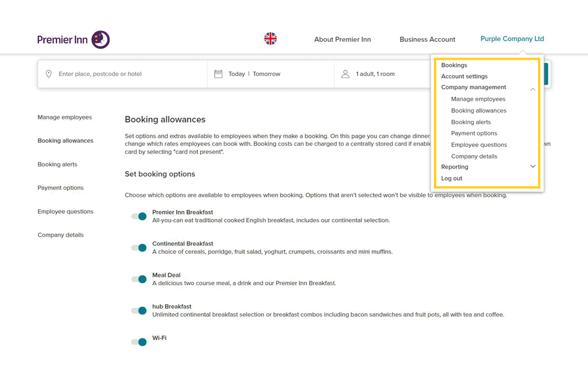Screen dimensions: 588x376
Task: Click the Premier Inn moon logo
Action: pos(101,39)
